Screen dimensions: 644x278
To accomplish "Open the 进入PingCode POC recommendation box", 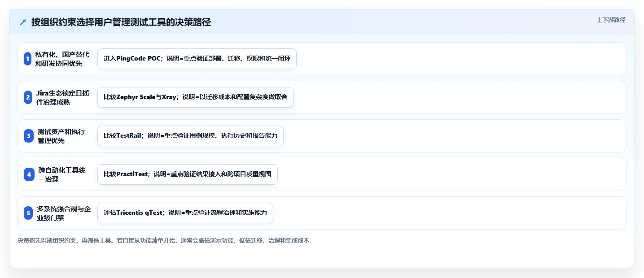I will [197, 59].
